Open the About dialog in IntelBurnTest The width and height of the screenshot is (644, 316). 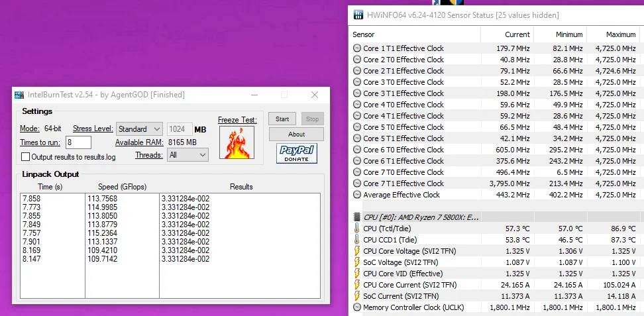296,134
